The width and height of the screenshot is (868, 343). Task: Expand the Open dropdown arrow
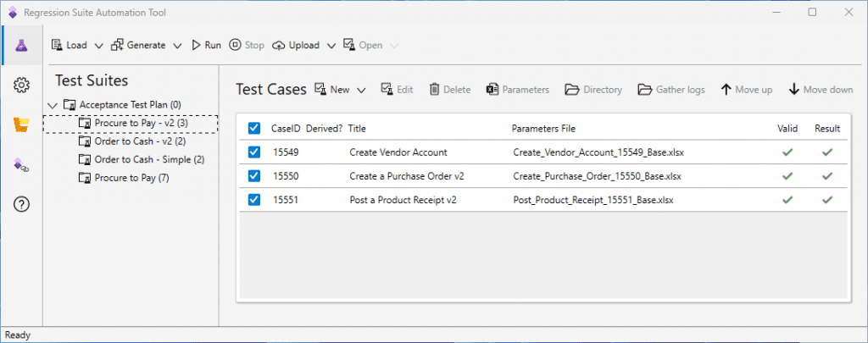click(x=394, y=46)
